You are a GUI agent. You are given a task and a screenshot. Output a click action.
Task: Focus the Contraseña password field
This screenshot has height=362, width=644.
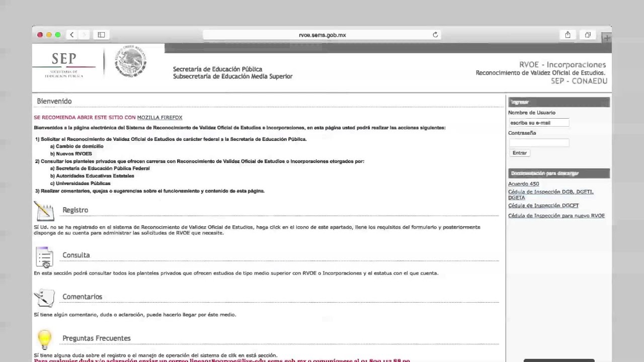click(538, 143)
